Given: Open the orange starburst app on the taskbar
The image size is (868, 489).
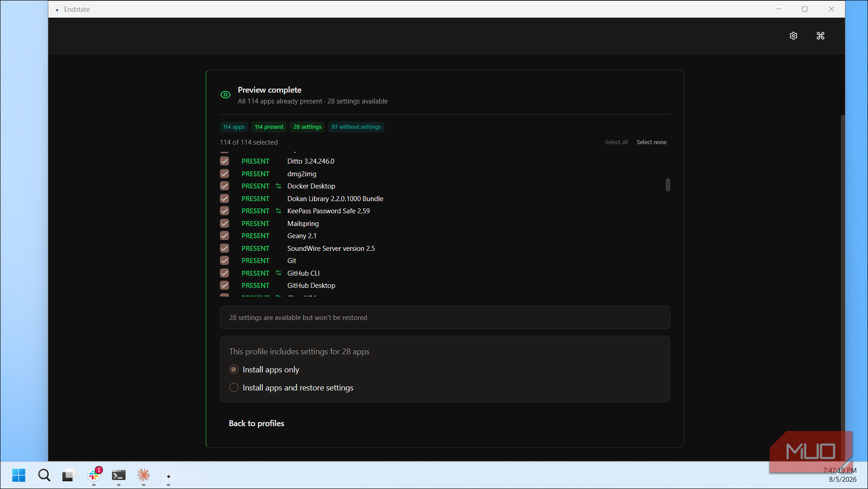Looking at the screenshot, I should point(144,475).
